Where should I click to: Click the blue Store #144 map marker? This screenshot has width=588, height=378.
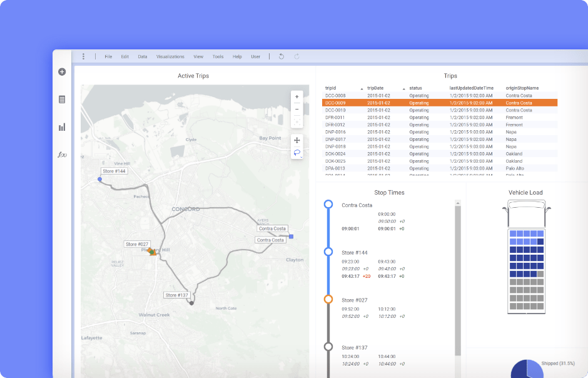[x=99, y=179]
